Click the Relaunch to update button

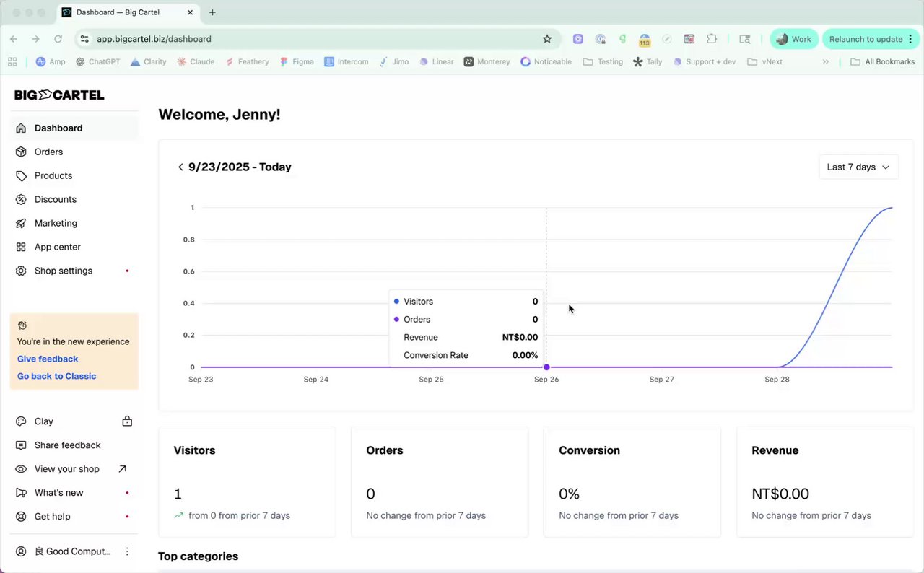coord(866,39)
